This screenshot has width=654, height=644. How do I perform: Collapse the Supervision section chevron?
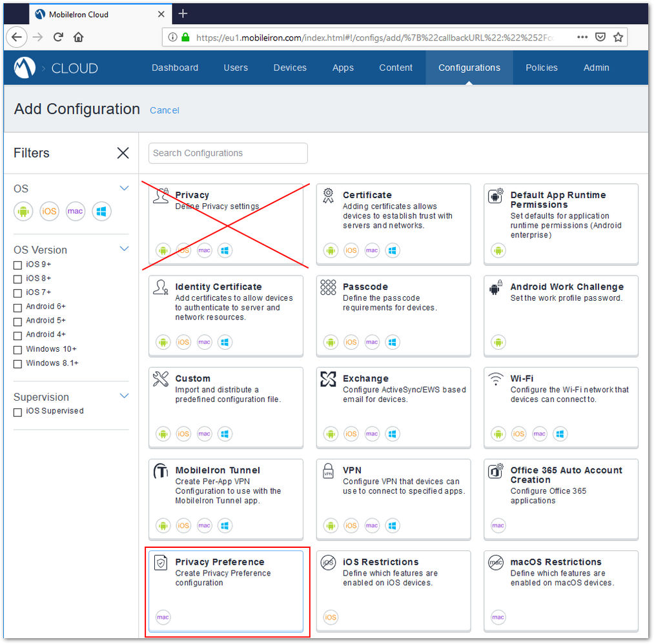[124, 395]
